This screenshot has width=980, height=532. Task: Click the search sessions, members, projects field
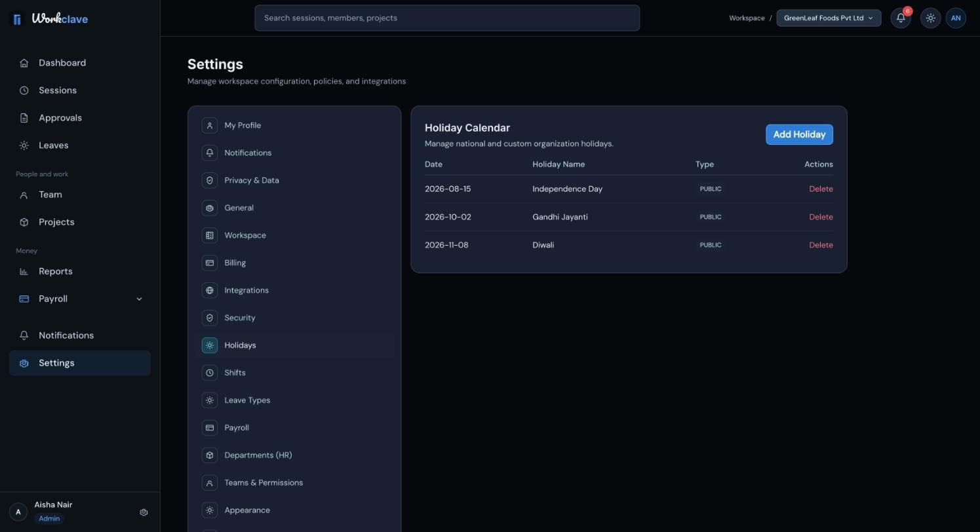(x=447, y=18)
